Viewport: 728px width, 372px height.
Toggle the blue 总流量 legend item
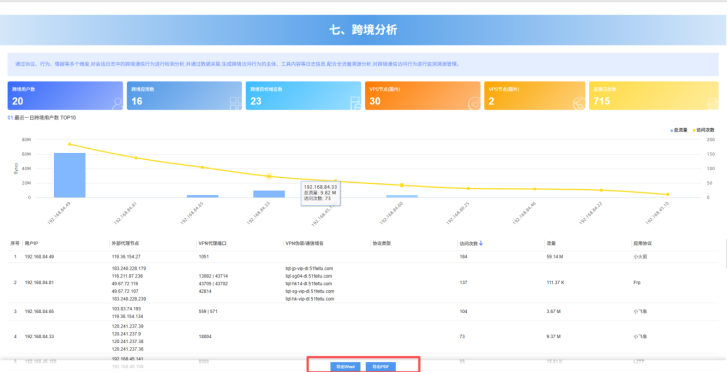pyautogui.click(x=679, y=131)
